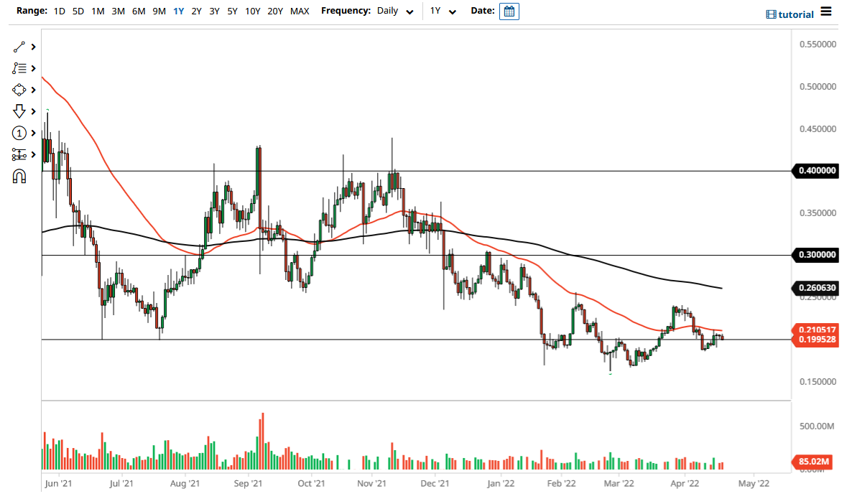Enable the magnet snapping tool
Screen dimensions: 847x504
pyautogui.click(x=19, y=176)
